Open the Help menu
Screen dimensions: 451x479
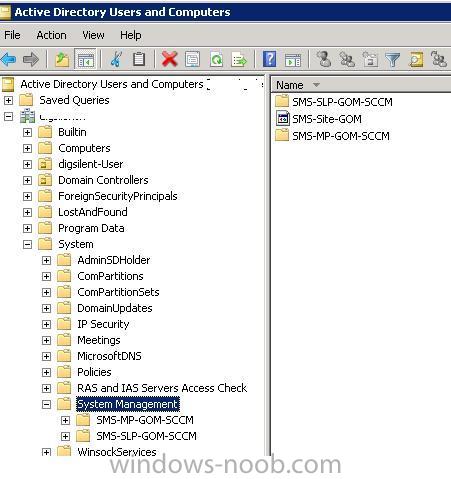(131, 35)
